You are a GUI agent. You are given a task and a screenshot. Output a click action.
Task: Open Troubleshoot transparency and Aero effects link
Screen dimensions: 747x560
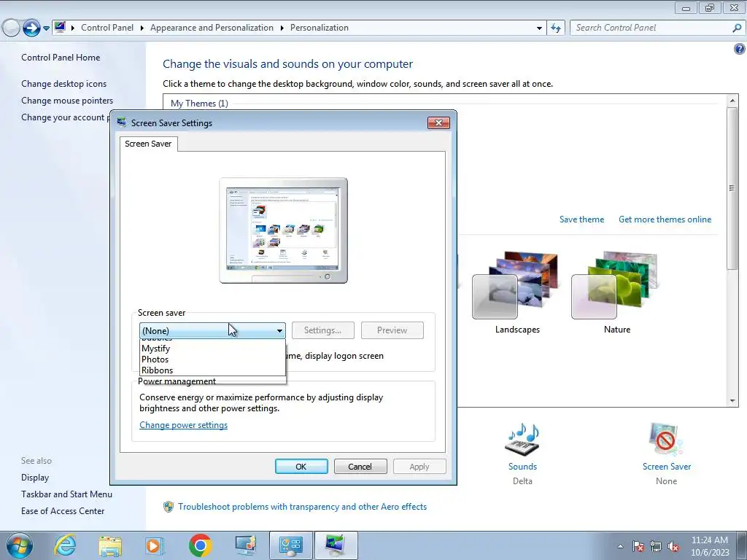[303, 507]
